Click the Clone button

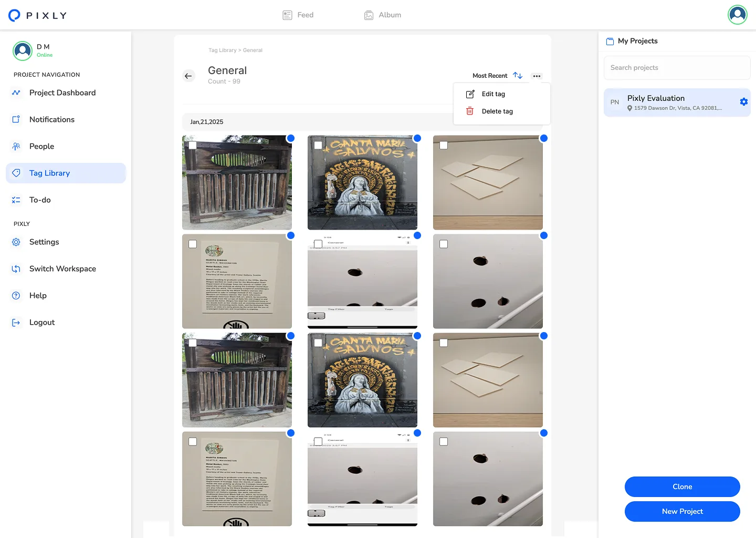682,487
